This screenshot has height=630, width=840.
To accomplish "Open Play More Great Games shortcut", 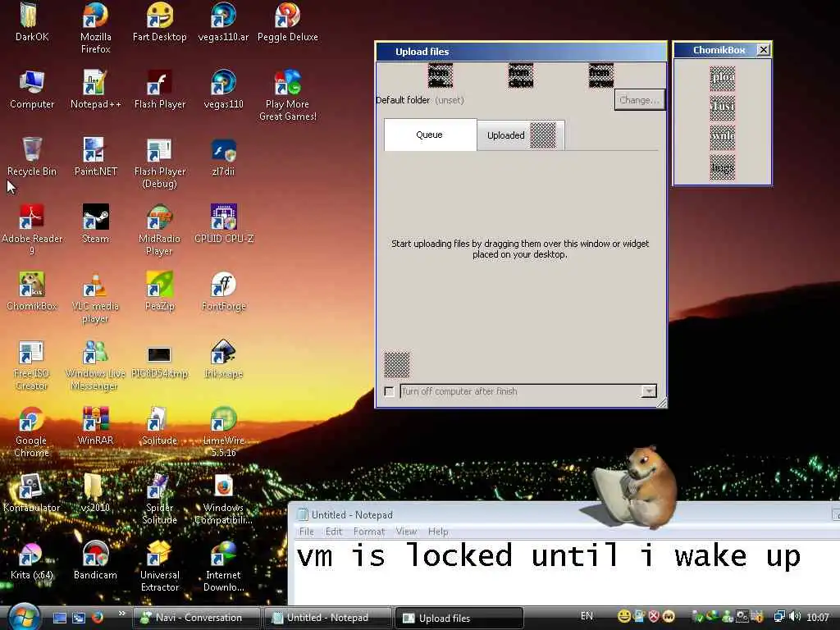I will click(288, 95).
